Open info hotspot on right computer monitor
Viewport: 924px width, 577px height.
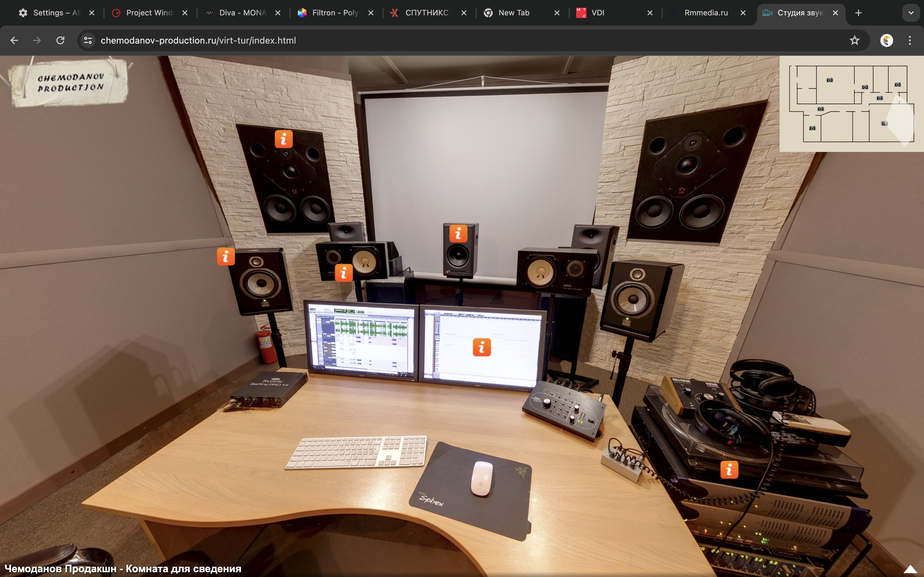(x=482, y=347)
